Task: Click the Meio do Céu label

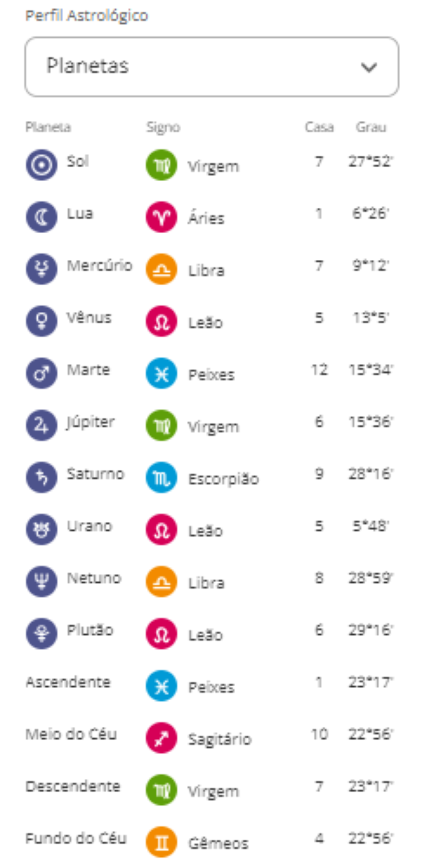Action: (x=71, y=735)
